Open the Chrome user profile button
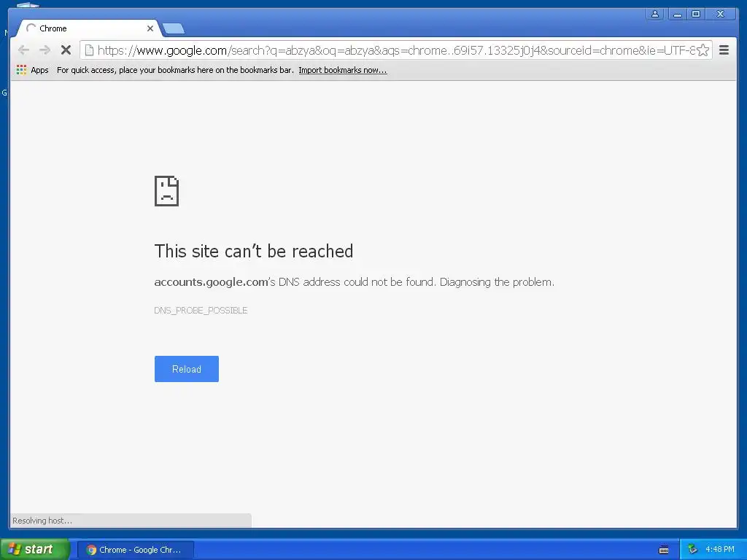The height and width of the screenshot is (560, 747). coord(655,15)
